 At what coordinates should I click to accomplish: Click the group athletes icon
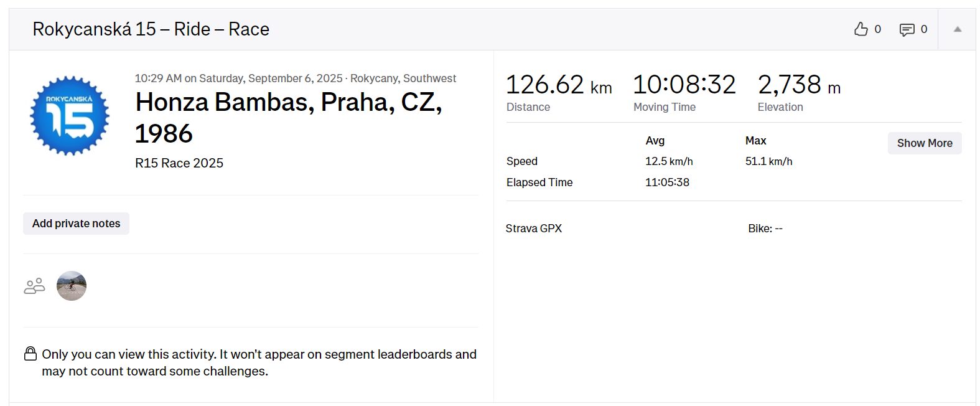34,286
